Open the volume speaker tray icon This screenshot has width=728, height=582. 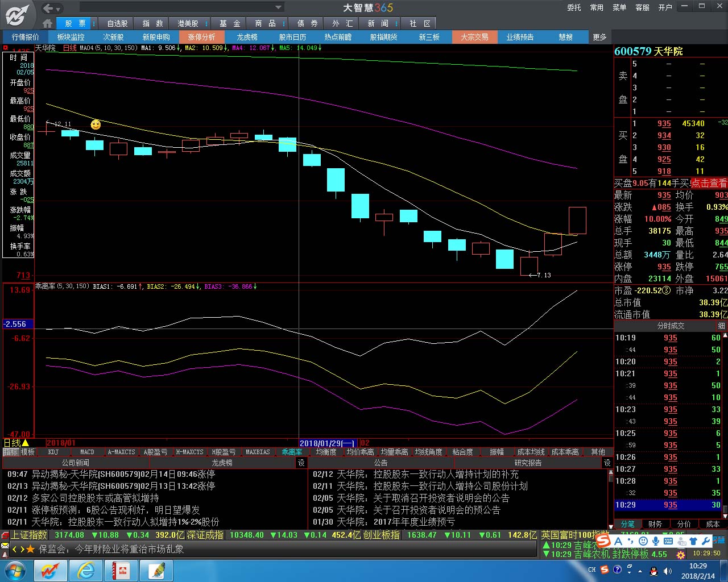[x=667, y=570]
